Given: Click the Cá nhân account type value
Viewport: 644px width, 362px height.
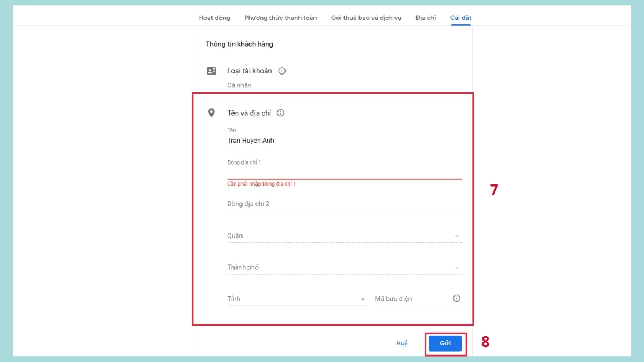Looking at the screenshot, I should 239,85.
